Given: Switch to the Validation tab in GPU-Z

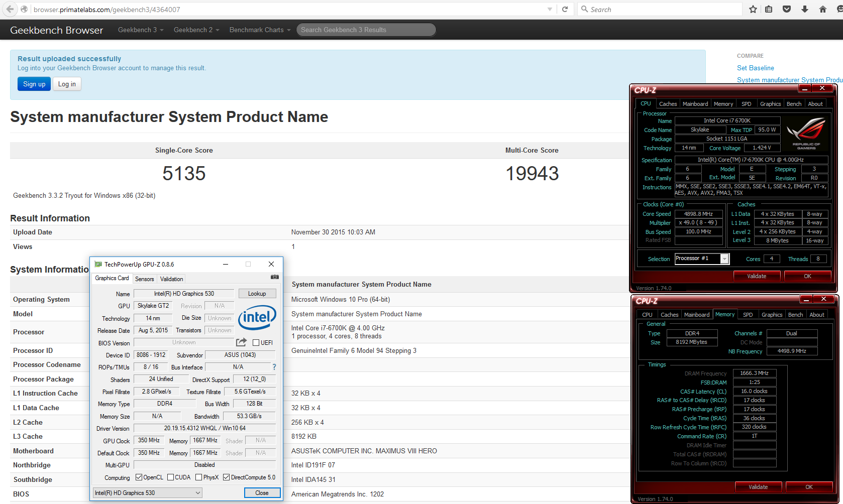Looking at the screenshot, I should (172, 279).
